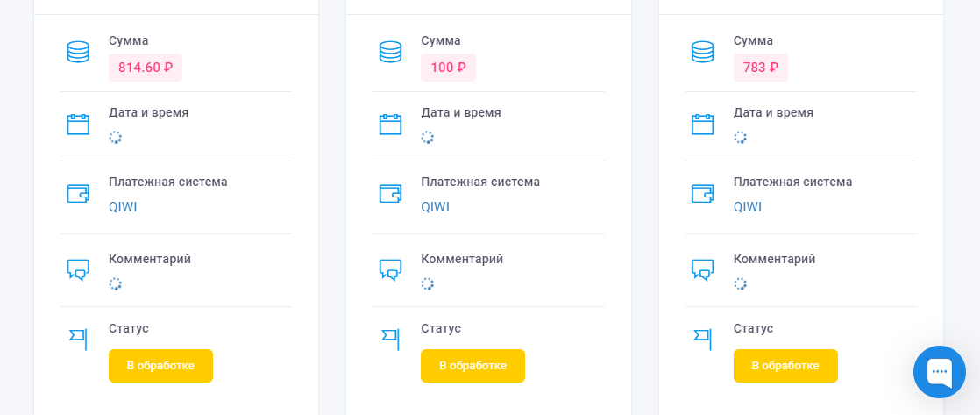980x415 pixels.
Task: Click calendar icon in the 814.60 ₽ card
Action: click(x=78, y=124)
